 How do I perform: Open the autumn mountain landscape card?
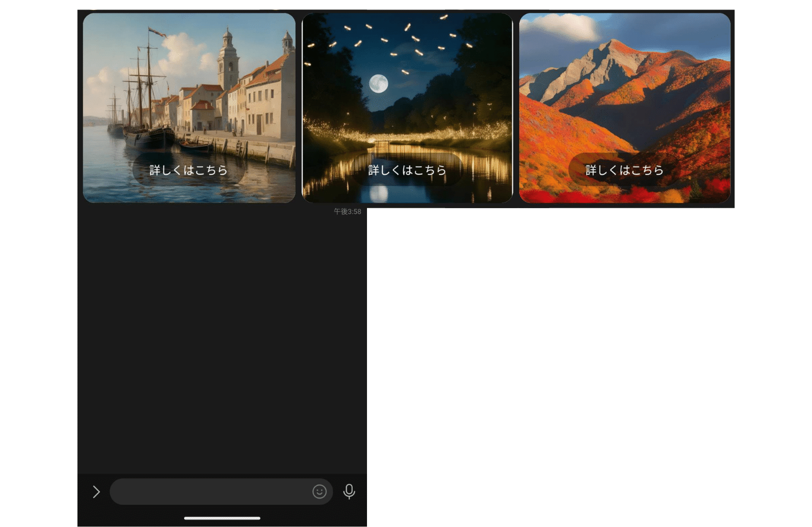625,108
